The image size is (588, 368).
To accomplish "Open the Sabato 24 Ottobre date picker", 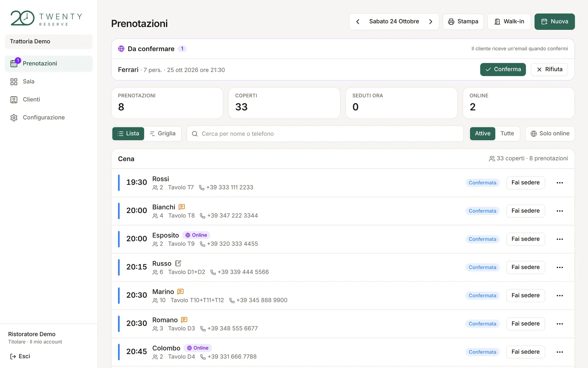I will [x=394, y=22].
